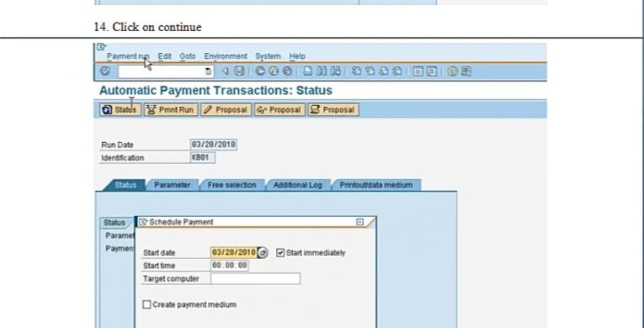Viewport: 644px width, 328px height.
Task: Click the Generate Shortcut icon
Action: tap(431, 71)
